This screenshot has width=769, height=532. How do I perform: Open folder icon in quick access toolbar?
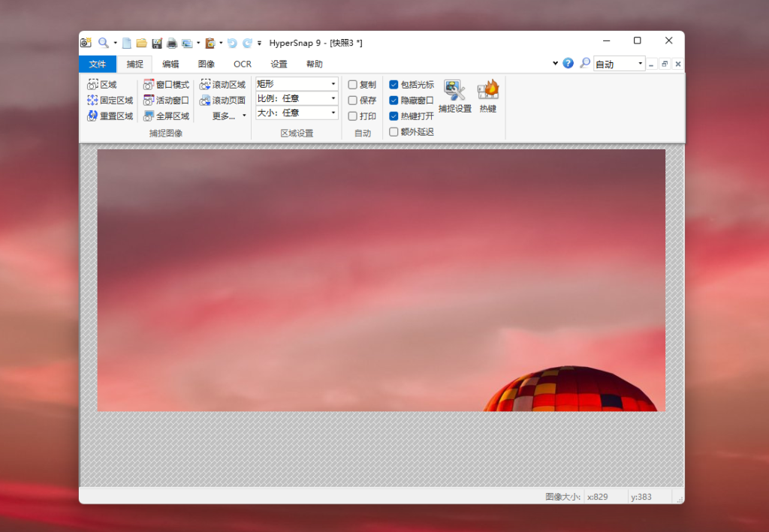(x=141, y=43)
